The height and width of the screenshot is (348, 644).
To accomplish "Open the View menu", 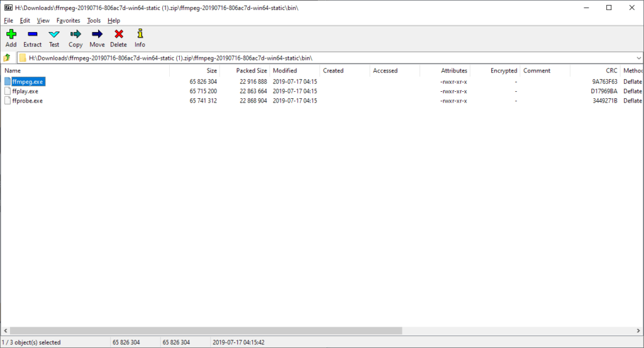I will pos(43,21).
